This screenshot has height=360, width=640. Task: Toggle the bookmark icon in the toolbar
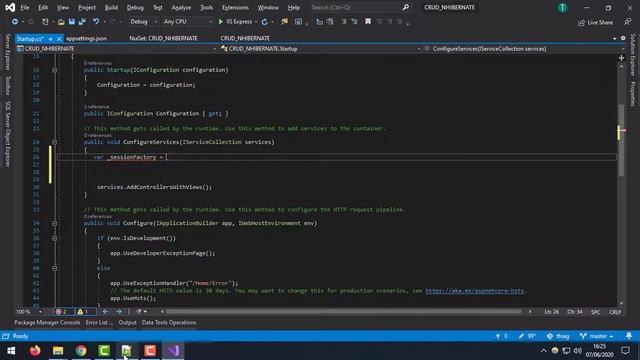[x=368, y=22]
